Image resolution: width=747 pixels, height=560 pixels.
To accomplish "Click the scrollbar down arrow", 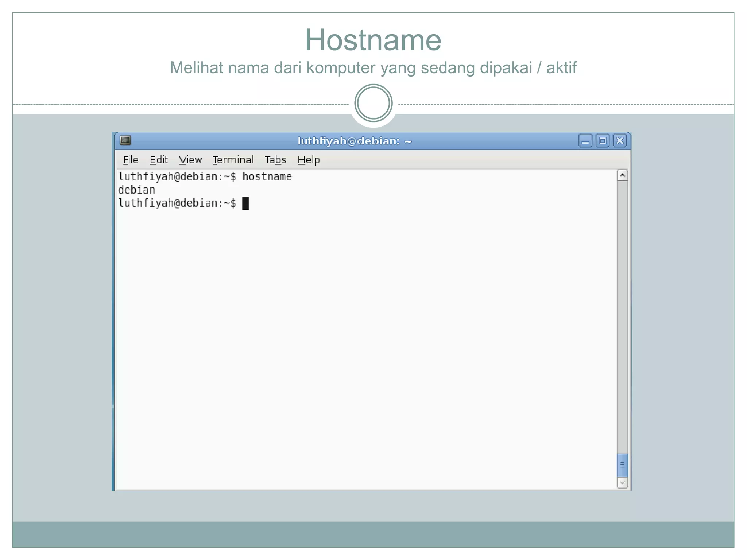I will (x=623, y=482).
